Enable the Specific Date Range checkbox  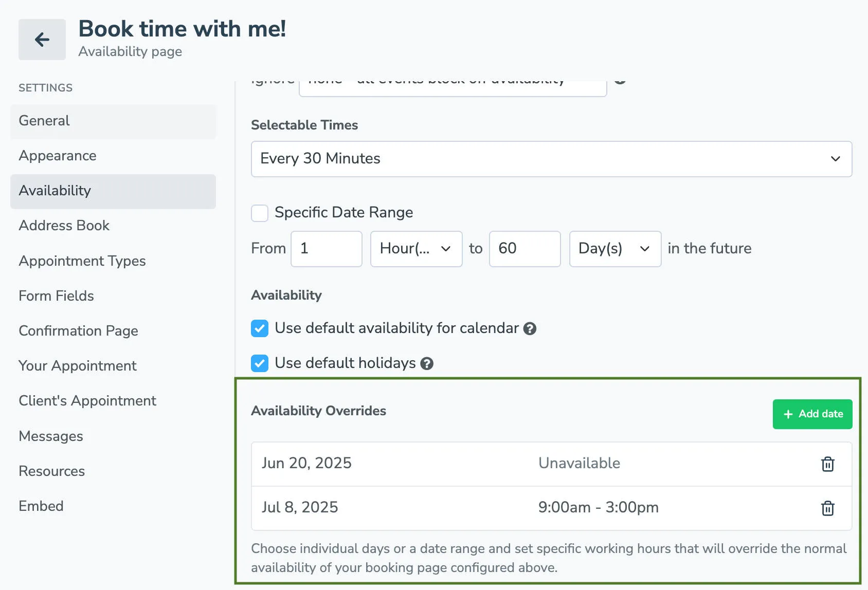pyautogui.click(x=260, y=213)
